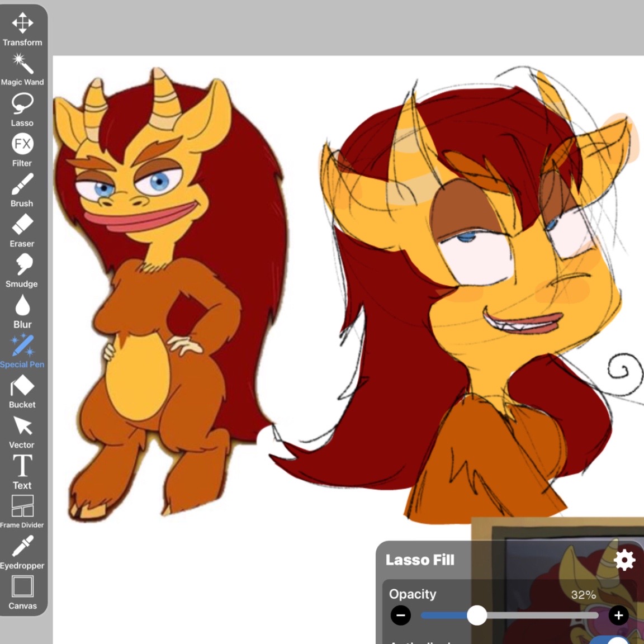644x644 pixels.
Task: Select the Text tool
Action: (x=22, y=472)
